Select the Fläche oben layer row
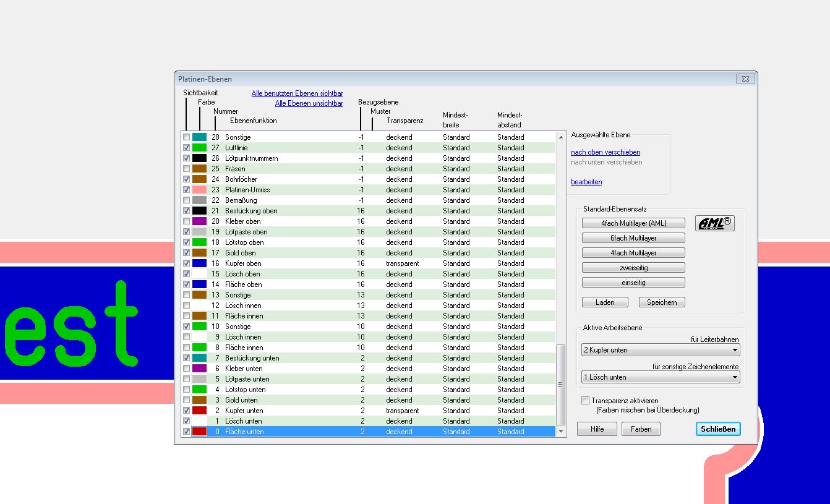Image resolution: width=830 pixels, height=504 pixels. point(369,284)
